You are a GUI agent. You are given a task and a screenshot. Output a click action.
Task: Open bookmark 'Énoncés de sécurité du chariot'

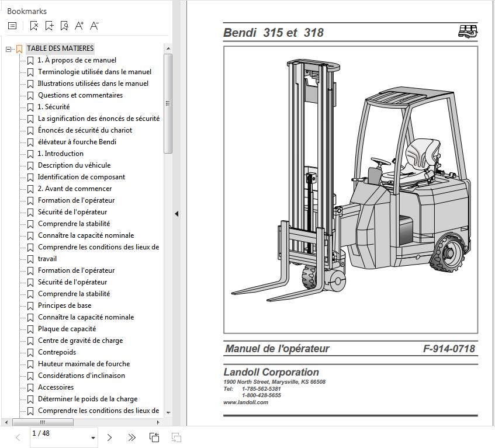[x=85, y=130]
